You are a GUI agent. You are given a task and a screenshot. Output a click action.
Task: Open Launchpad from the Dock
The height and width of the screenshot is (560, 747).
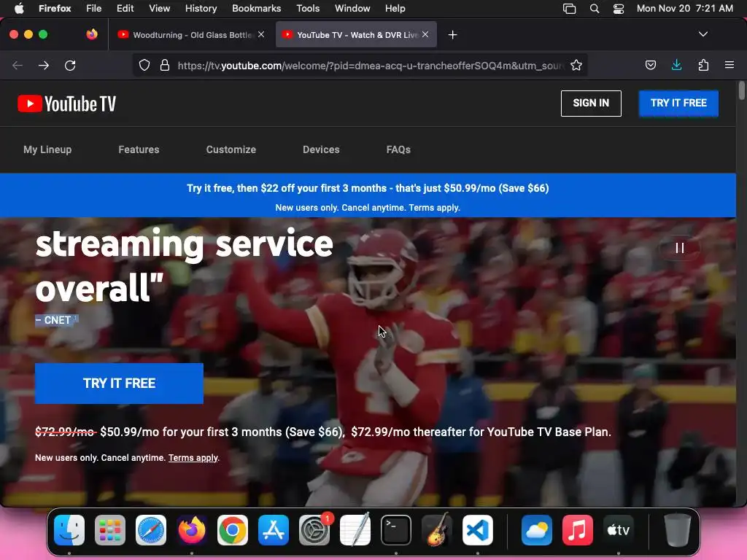tap(110, 530)
